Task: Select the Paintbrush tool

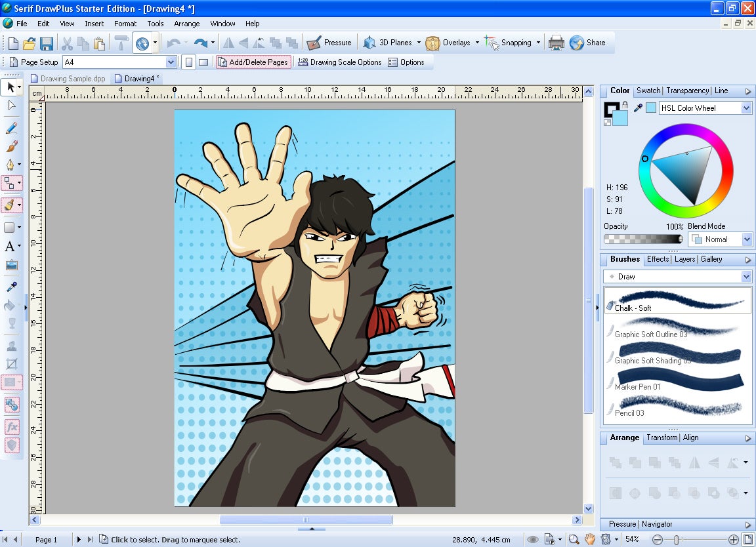Action: tap(11, 146)
